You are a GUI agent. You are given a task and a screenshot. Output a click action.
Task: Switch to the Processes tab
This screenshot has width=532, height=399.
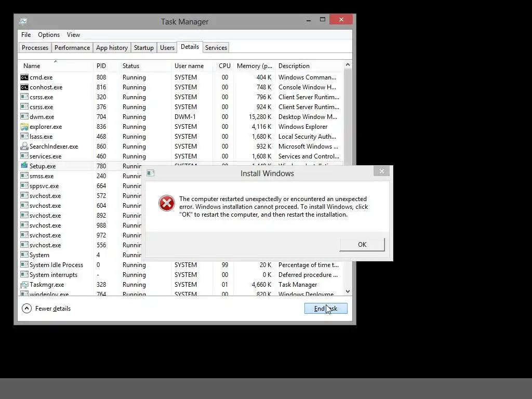[35, 47]
